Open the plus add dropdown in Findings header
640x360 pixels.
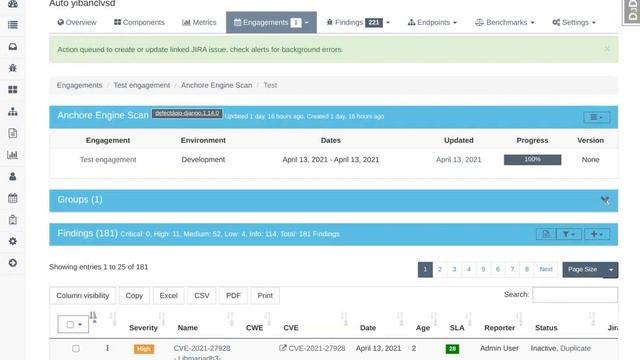(x=597, y=234)
